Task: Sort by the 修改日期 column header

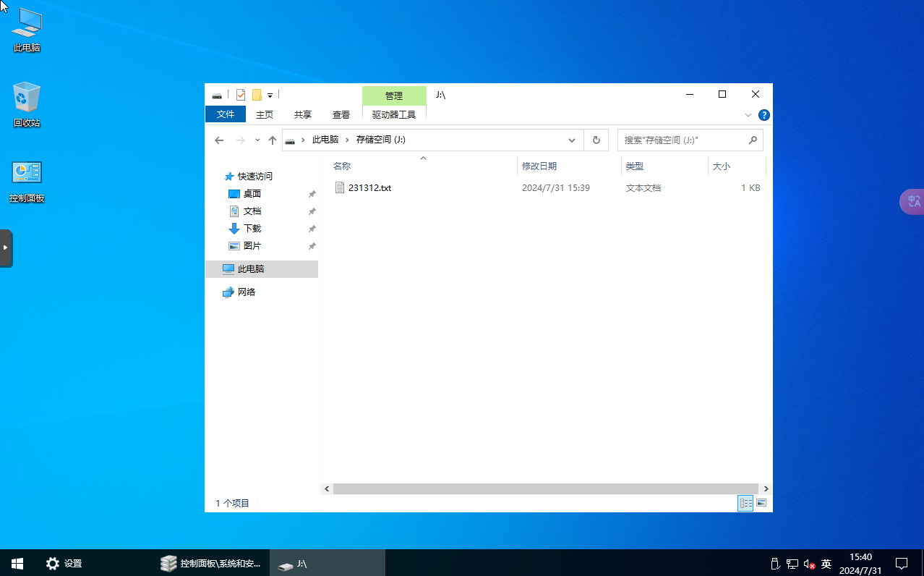Action: [x=539, y=166]
